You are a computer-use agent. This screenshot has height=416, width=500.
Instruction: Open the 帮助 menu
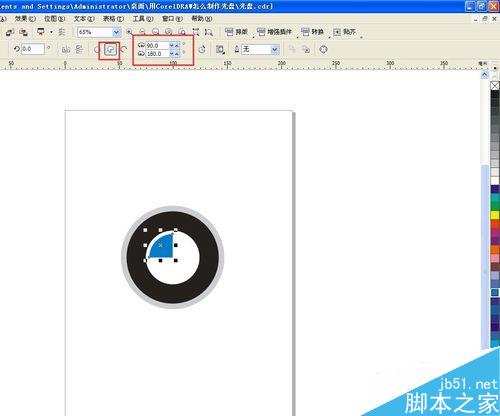click(x=202, y=19)
